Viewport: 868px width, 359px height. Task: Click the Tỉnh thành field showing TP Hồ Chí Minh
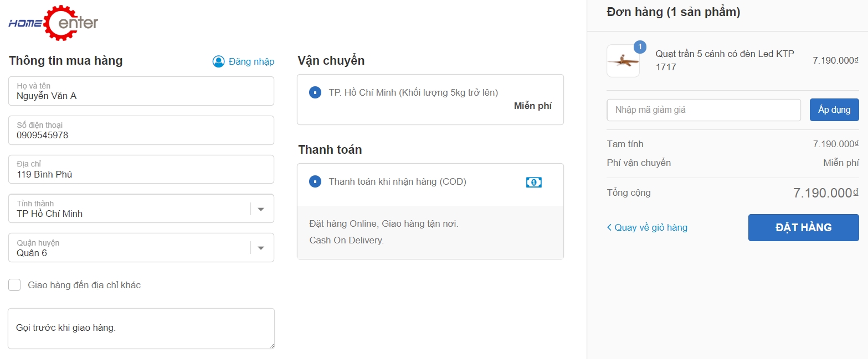click(127, 209)
